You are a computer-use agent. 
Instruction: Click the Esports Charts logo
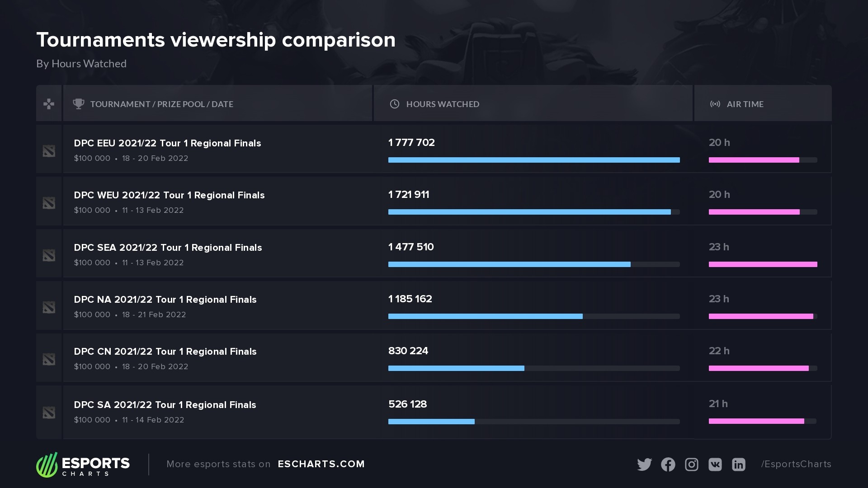tap(83, 465)
